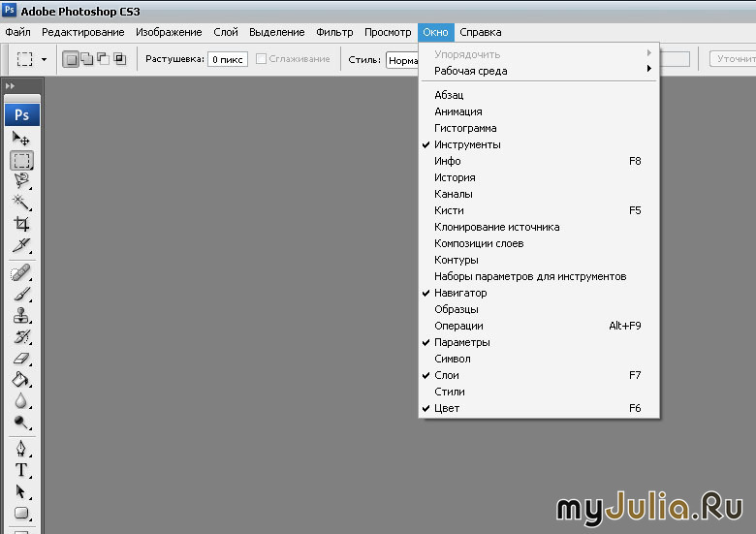The height and width of the screenshot is (534, 756).
Task: Select the Crop tool
Action: pyautogui.click(x=21, y=224)
